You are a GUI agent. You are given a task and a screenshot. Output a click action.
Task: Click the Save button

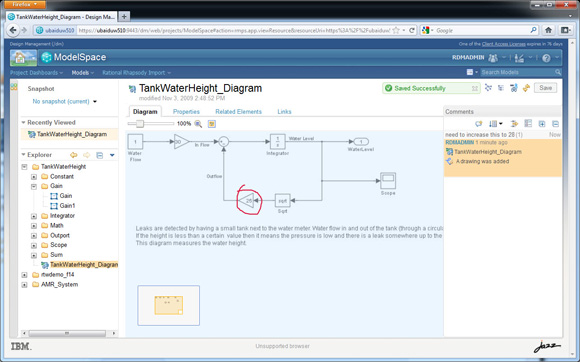tap(545, 88)
